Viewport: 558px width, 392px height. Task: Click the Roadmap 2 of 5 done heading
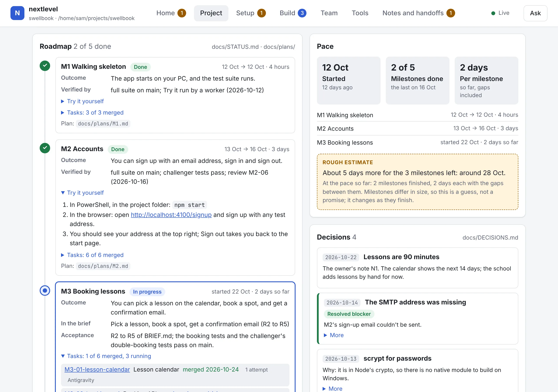pos(75,46)
